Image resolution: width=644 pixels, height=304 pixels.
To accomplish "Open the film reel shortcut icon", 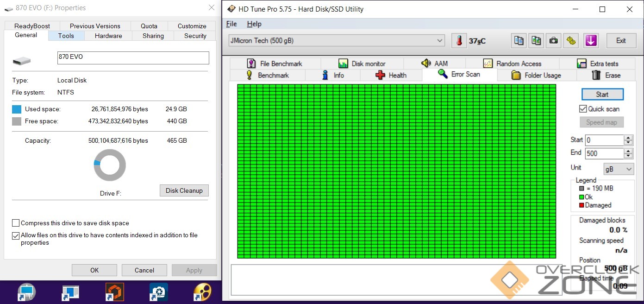I will (202, 292).
